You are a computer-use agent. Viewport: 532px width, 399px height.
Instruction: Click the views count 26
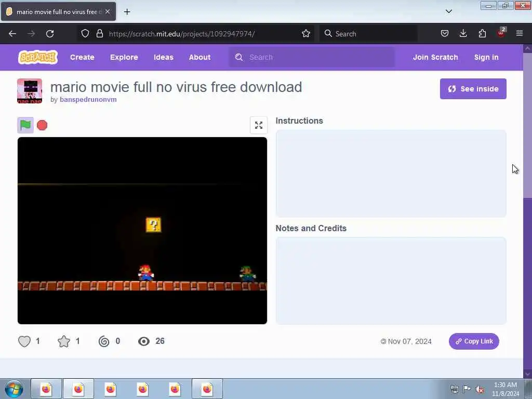(x=160, y=341)
